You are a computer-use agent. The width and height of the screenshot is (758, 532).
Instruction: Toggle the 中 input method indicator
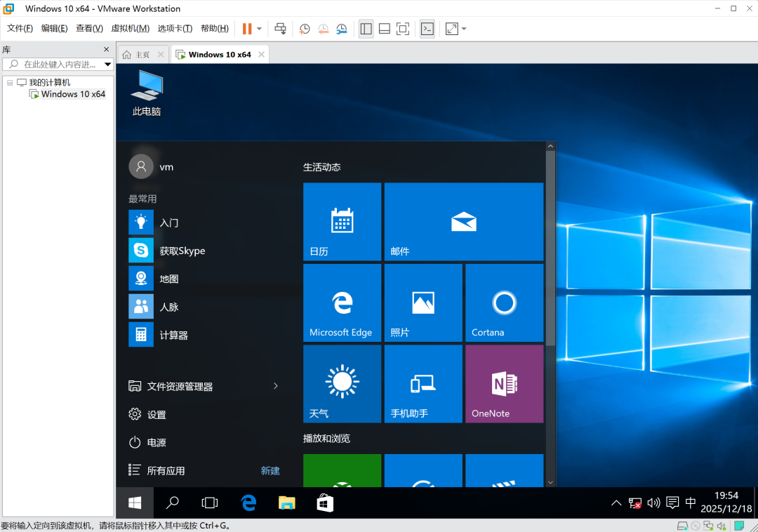point(691,503)
